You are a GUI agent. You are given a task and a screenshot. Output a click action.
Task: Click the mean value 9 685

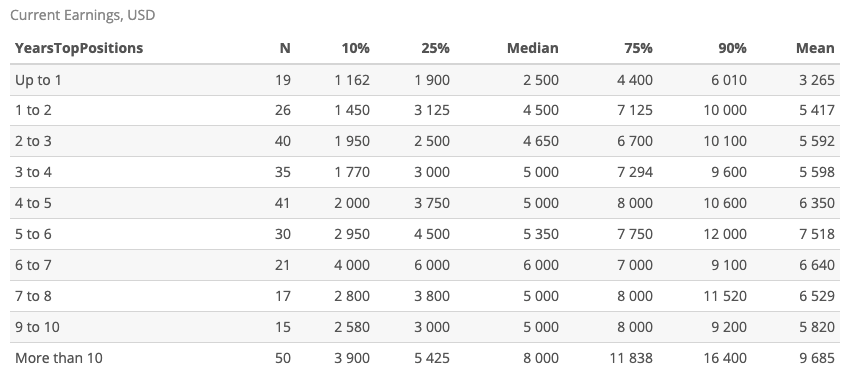(817, 358)
